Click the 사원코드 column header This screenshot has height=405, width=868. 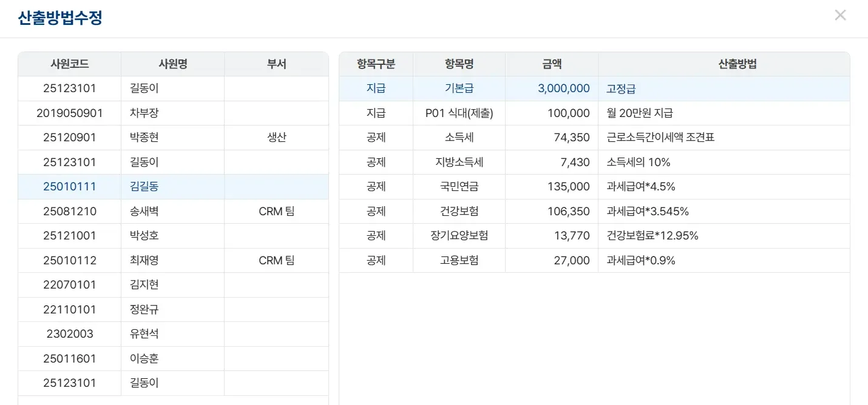[x=69, y=64]
